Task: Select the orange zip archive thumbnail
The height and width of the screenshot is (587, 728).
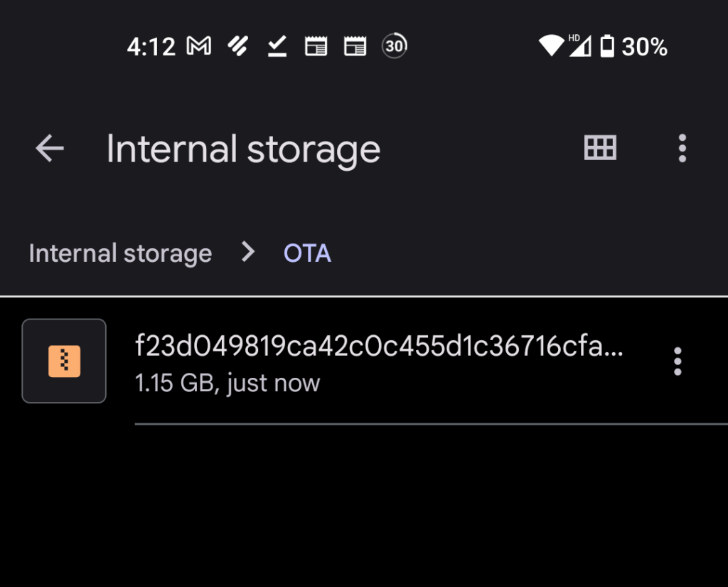Action: (64, 361)
